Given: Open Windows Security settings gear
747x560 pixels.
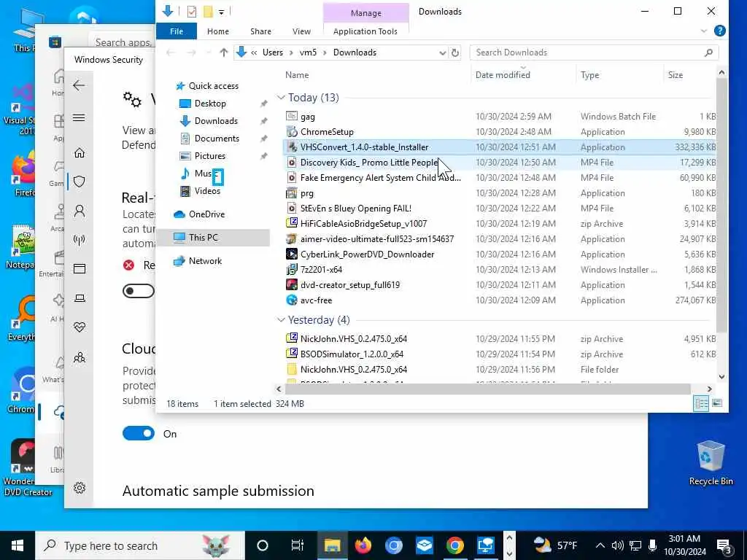Looking at the screenshot, I should tap(80, 488).
